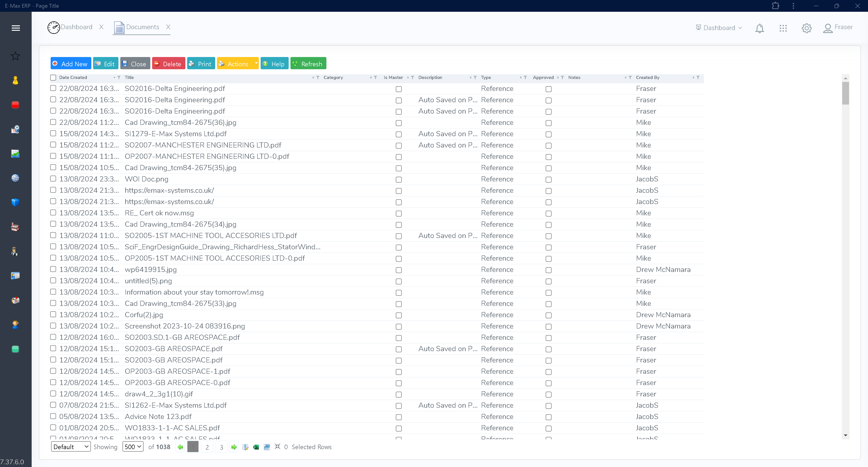Viewport: 868px width, 467px height.
Task: Click the blue globe sidebar icon
Action: 15,178
